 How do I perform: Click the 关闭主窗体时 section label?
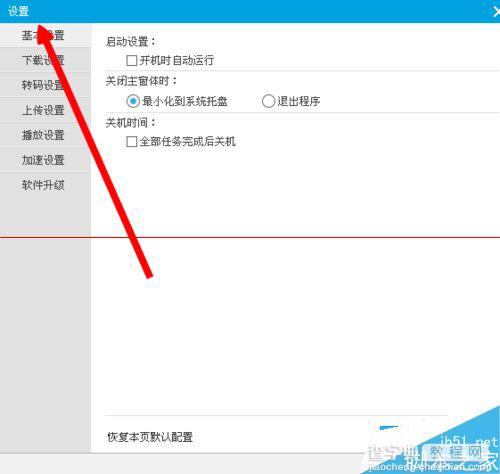click(x=141, y=81)
